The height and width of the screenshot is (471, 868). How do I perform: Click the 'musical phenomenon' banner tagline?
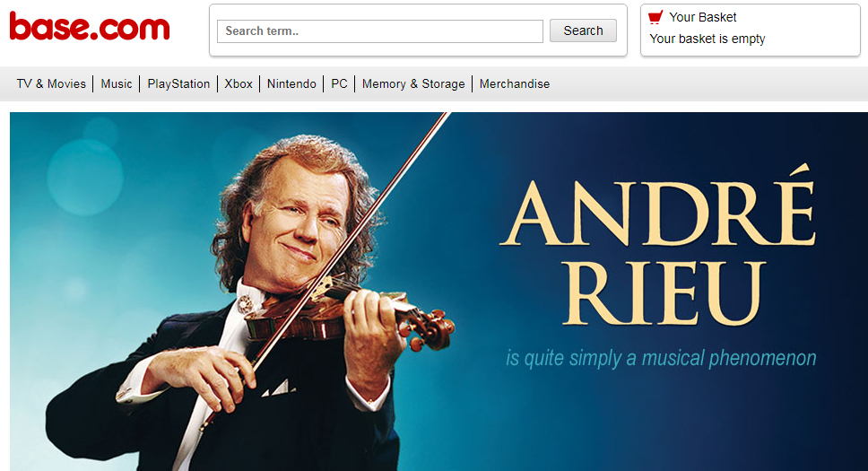click(661, 358)
